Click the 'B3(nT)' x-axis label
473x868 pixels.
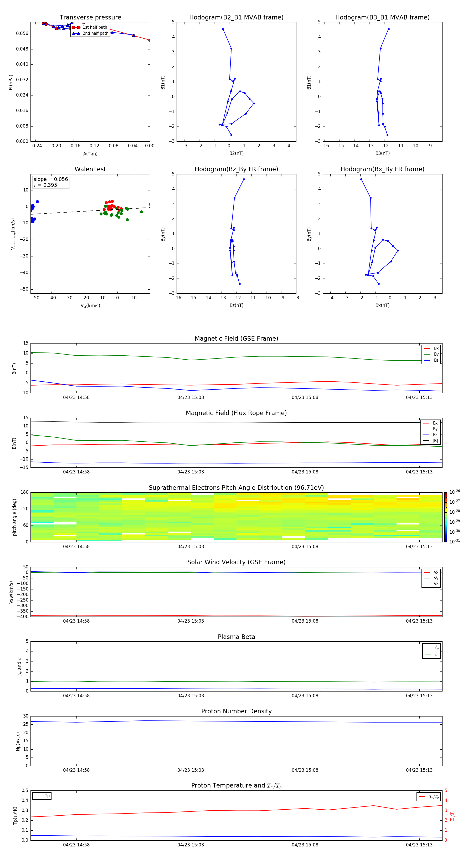(382, 153)
